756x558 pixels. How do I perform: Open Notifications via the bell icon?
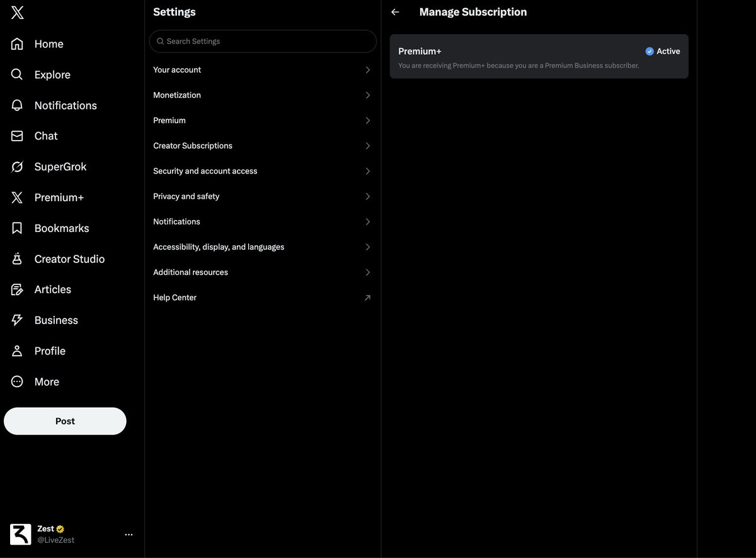tap(17, 105)
